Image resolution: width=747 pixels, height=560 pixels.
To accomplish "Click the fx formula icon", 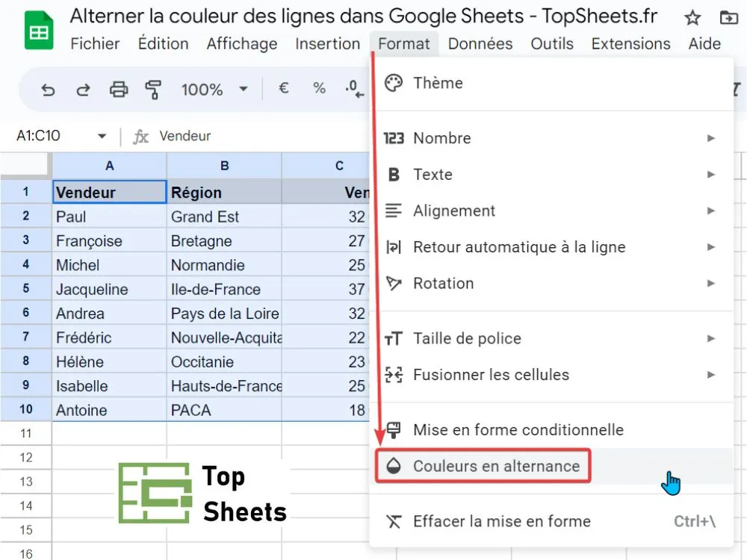I will click(x=140, y=137).
